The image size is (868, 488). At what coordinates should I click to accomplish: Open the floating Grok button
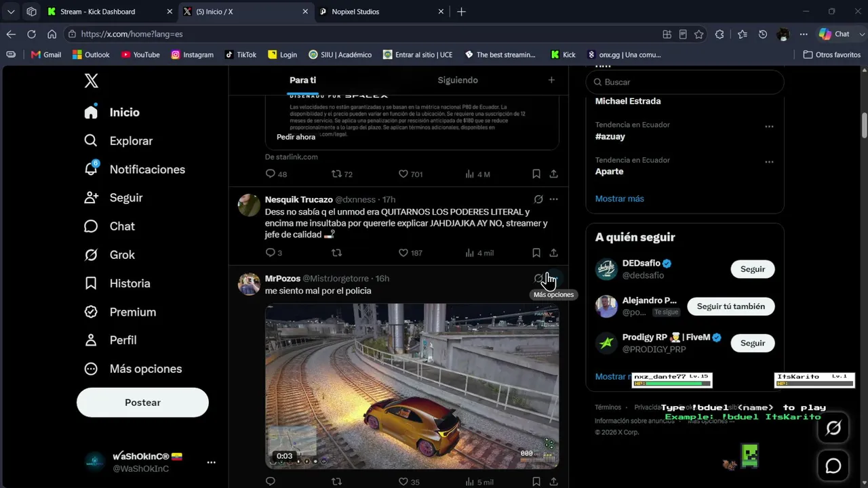pos(833,428)
